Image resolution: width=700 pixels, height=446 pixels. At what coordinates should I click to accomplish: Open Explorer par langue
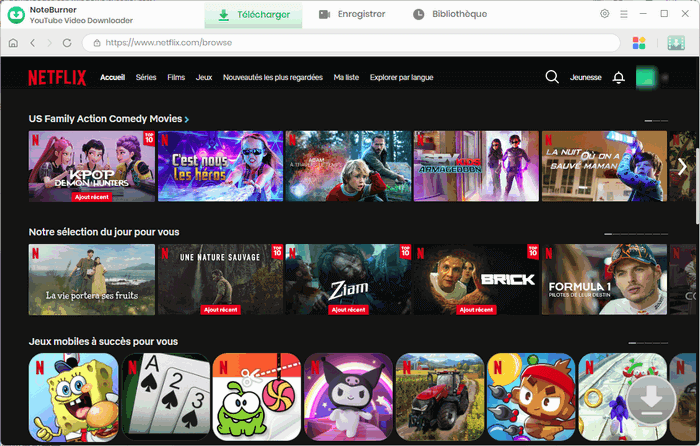tap(401, 77)
